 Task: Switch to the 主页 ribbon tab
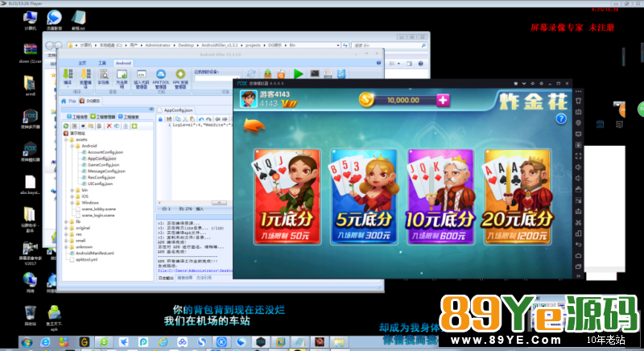[x=82, y=63]
